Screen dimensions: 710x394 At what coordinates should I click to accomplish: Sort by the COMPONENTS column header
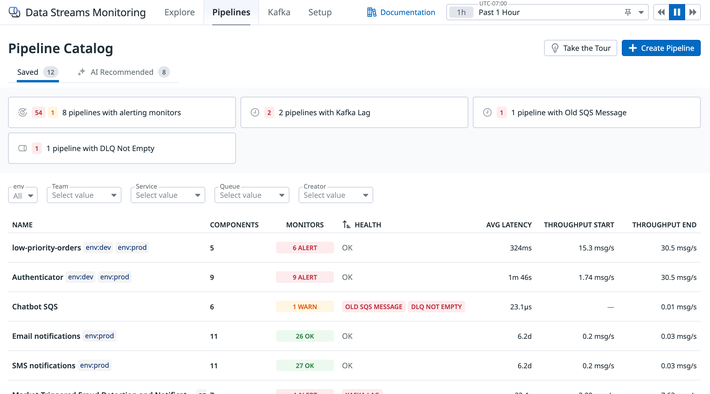[234, 225]
